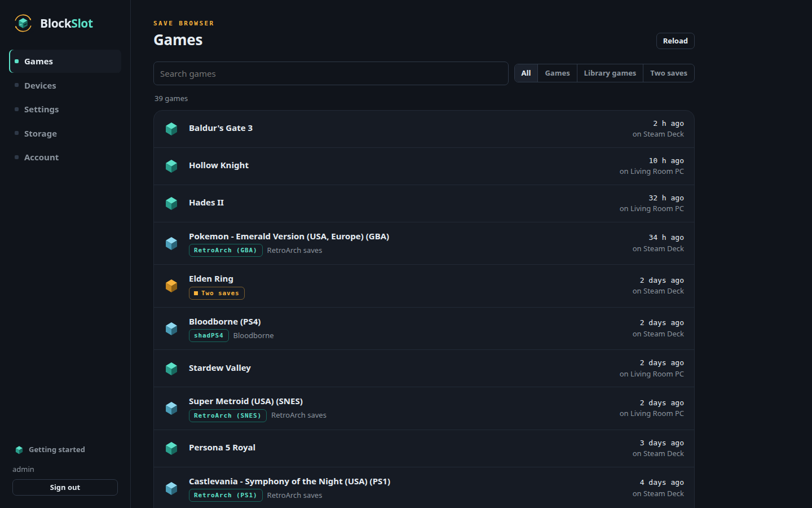Click the BlockSlot brand name
The width and height of the screenshot is (812, 508).
[x=67, y=24]
